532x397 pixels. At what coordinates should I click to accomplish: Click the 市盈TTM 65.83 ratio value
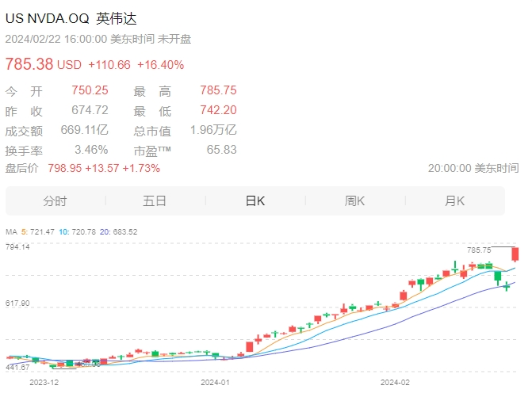click(221, 150)
